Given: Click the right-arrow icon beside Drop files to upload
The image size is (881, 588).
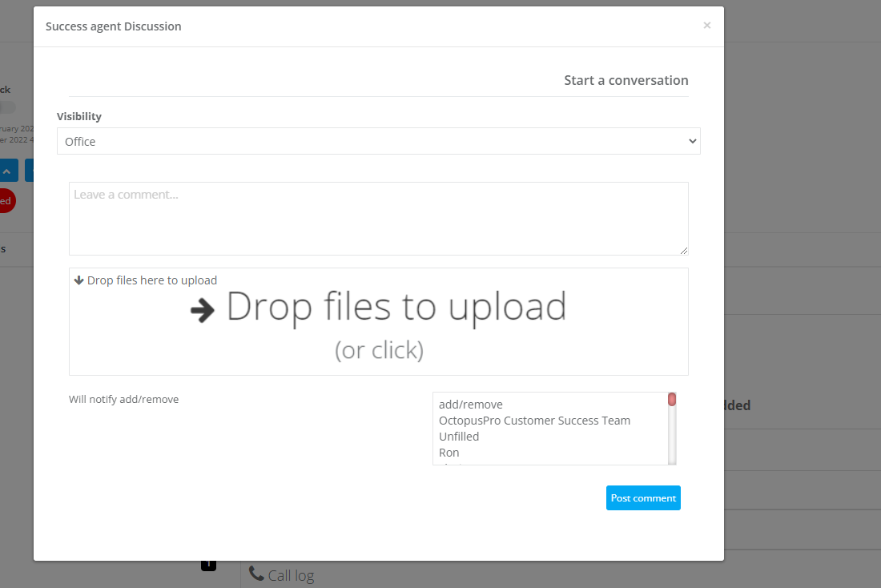Looking at the screenshot, I should coord(203,310).
